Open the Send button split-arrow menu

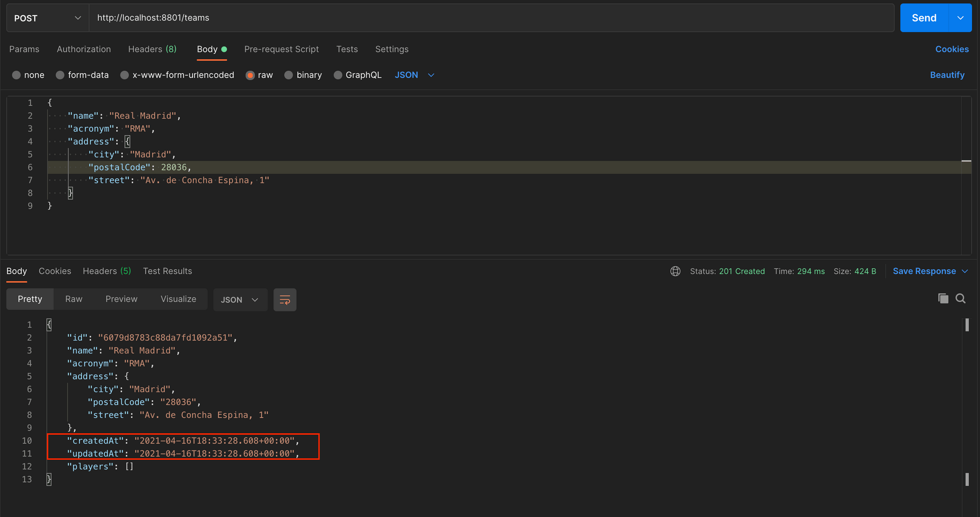[x=960, y=18]
